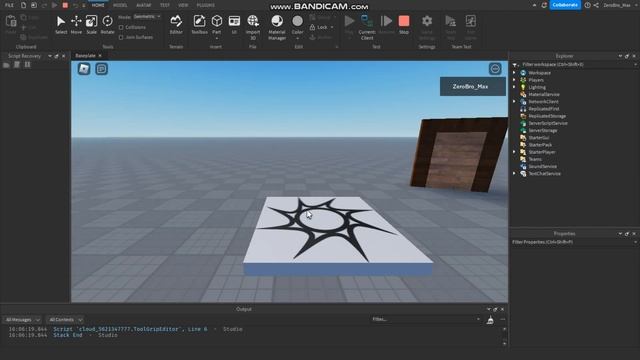
Task: Select ServerScriptService in Explorer
Action: (x=548, y=123)
